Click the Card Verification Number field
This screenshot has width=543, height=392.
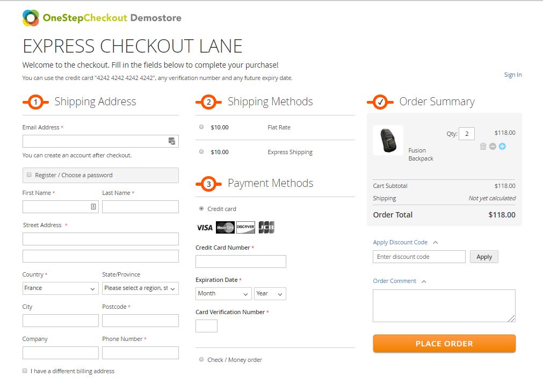(x=206, y=326)
